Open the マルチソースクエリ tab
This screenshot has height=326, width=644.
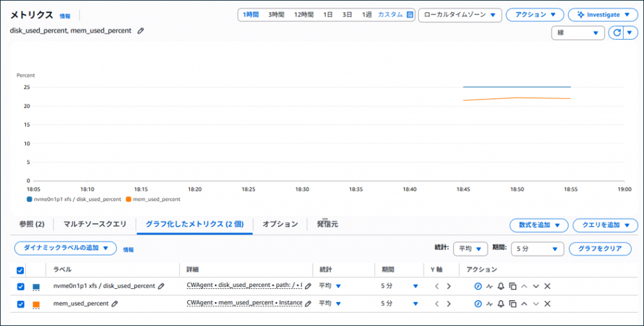[94, 224]
